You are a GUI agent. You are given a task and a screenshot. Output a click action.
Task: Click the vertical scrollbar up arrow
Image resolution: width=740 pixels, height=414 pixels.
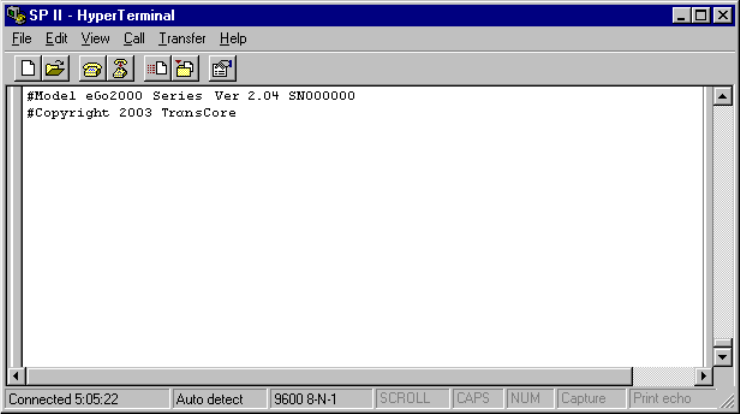click(x=723, y=96)
